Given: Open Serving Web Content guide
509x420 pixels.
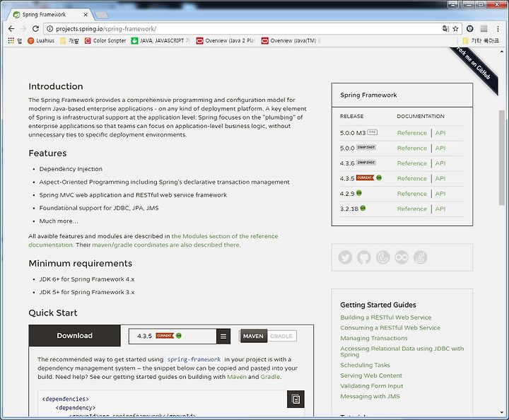Looking at the screenshot, I should 371,375.
